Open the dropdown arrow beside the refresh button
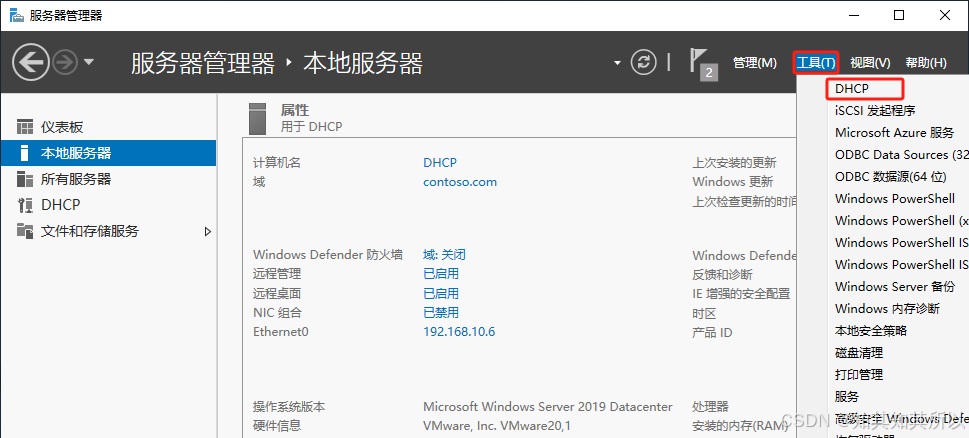 [x=617, y=62]
